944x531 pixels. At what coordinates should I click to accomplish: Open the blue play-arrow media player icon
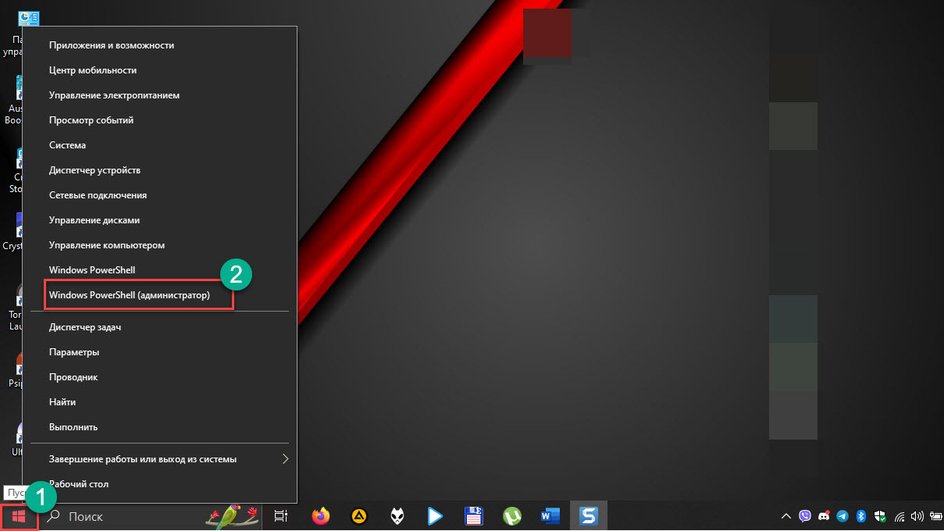click(435, 516)
